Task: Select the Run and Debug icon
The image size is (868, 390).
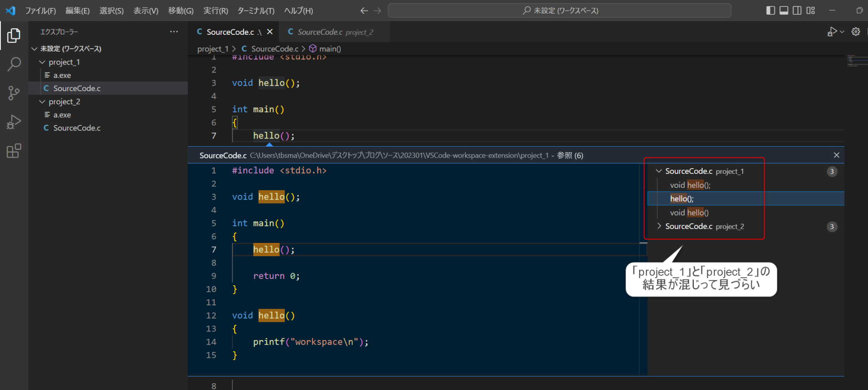Action: [x=14, y=122]
